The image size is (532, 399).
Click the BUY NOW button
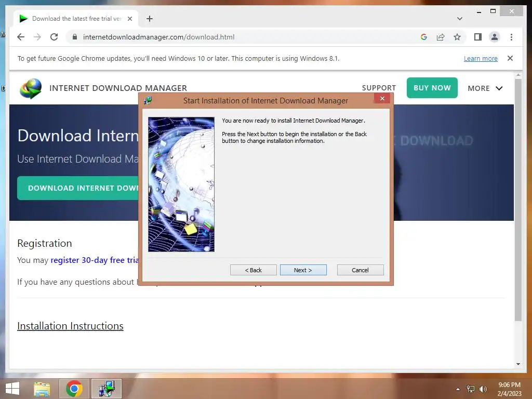tap(432, 88)
